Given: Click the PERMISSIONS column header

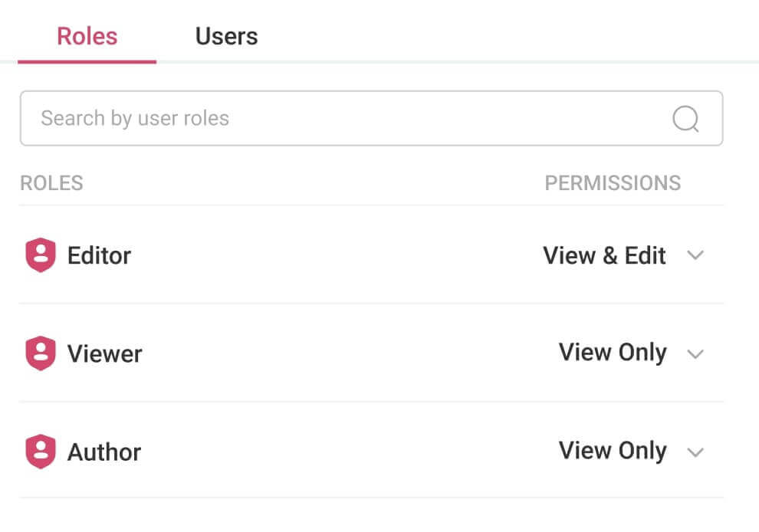Looking at the screenshot, I should coord(613,183).
